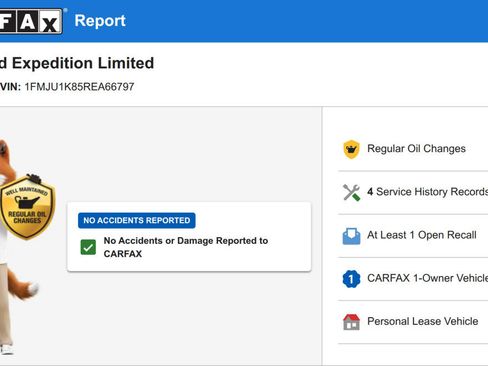Screen dimensions: 488x366
Task: View At Least 1 Open Recall
Action: (x=413, y=236)
